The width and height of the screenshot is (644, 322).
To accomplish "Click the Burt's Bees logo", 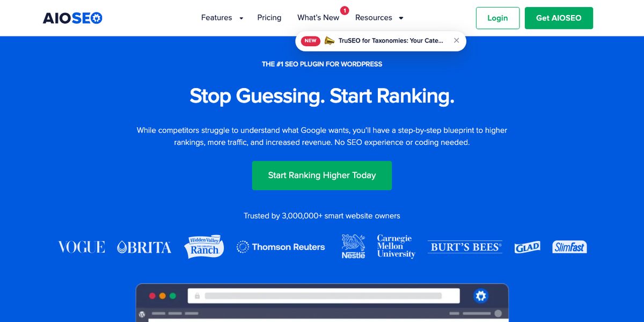I will tap(465, 247).
